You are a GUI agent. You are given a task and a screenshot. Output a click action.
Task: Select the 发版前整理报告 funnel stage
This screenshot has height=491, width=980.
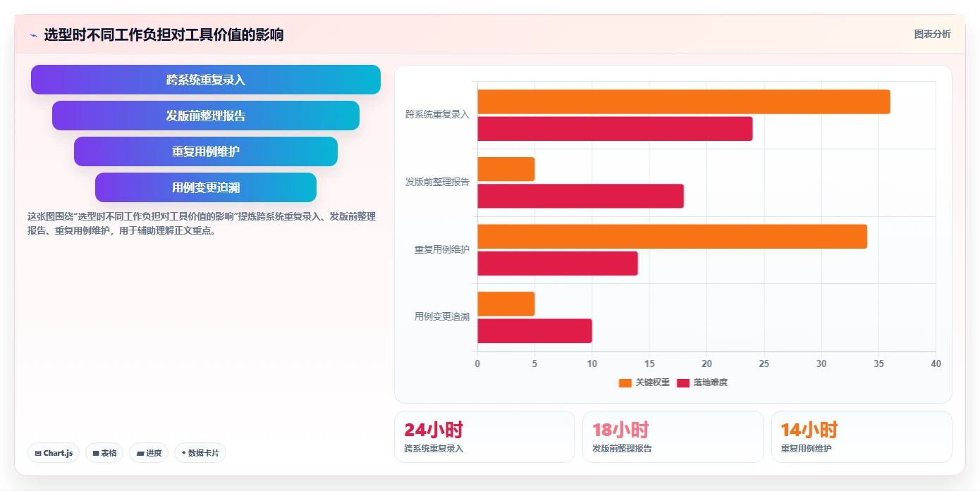206,116
